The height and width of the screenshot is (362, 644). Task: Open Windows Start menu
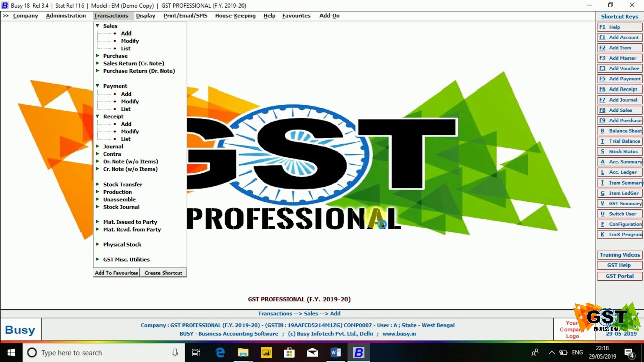(x=11, y=353)
